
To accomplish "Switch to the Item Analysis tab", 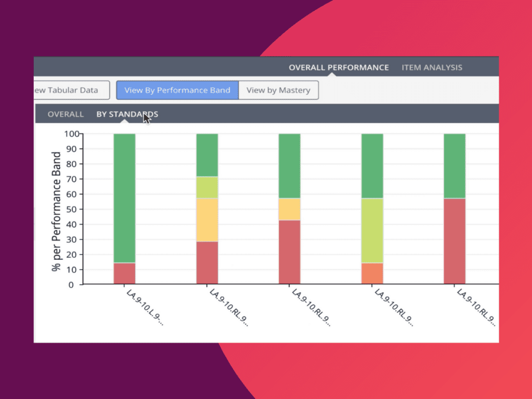I will coord(431,68).
